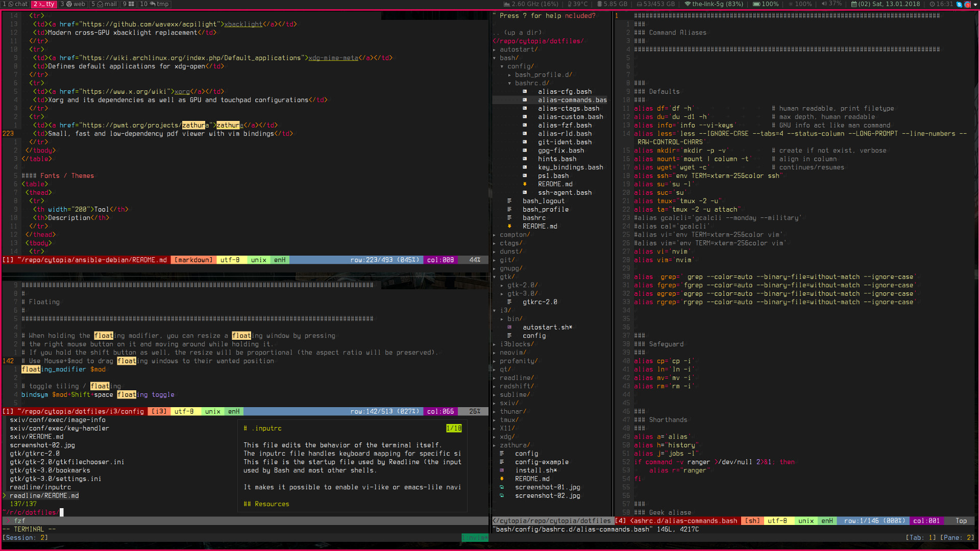Viewport: 980px width, 551px height.
Task: Click the [i3] filetype status segment
Action: pyautogui.click(x=159, y=412)
